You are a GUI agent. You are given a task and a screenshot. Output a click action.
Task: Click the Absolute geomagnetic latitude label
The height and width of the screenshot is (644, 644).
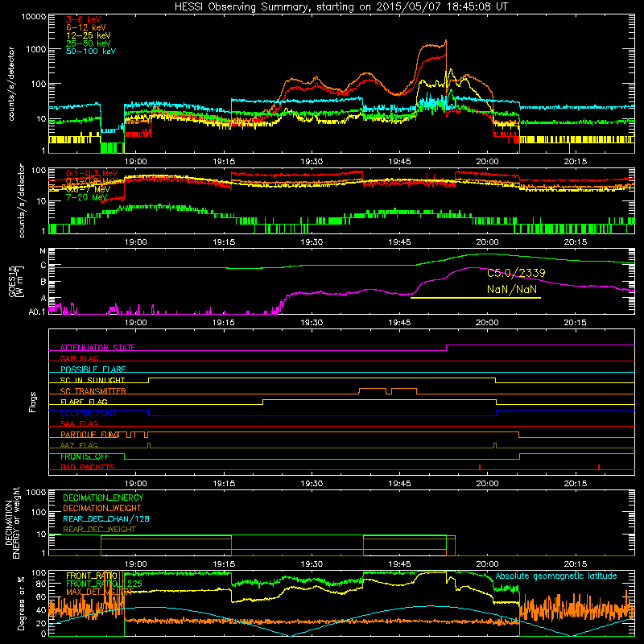pos(556,576)
